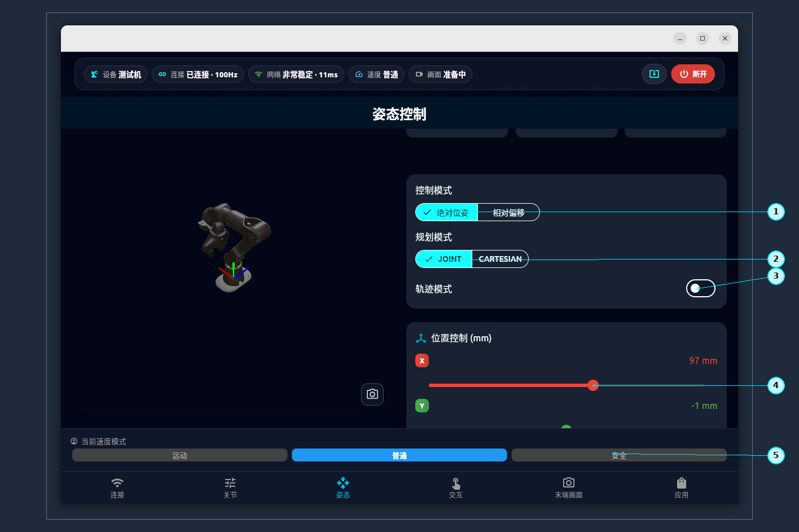Click the 位置控制 axes icon

click(x=421, y=338)
